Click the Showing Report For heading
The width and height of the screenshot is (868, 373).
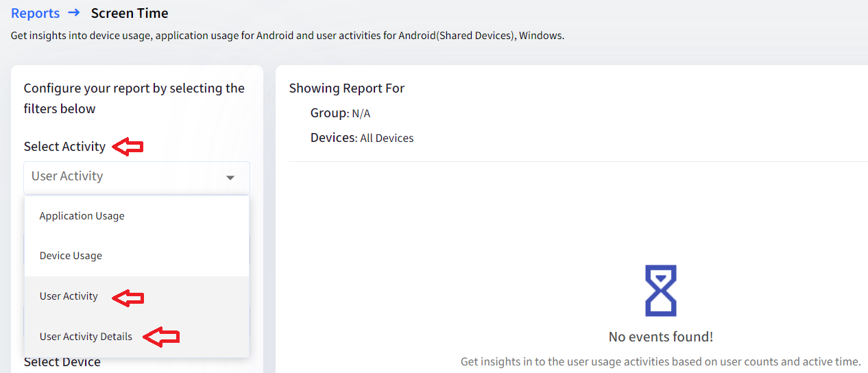click(347, 88)
